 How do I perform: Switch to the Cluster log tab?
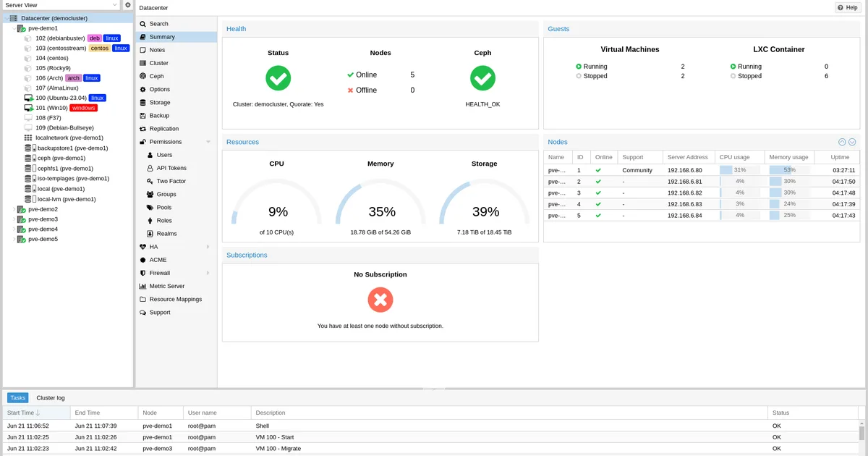[x=51, y=398]
